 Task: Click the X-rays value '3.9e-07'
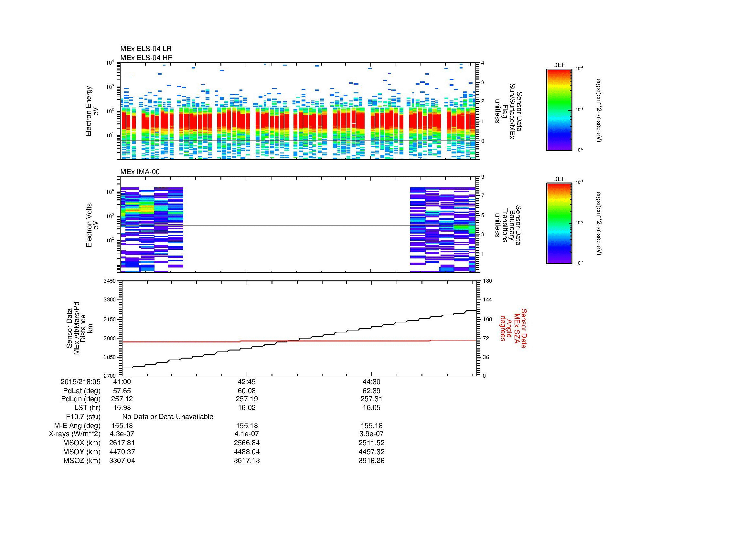pyautogui.click(x=371, y=434)
